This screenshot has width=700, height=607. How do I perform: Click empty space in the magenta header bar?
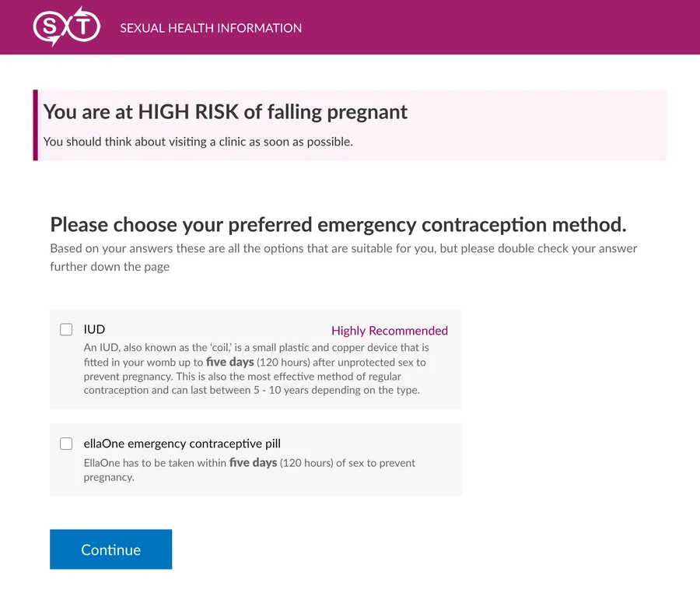coord(506,27)
